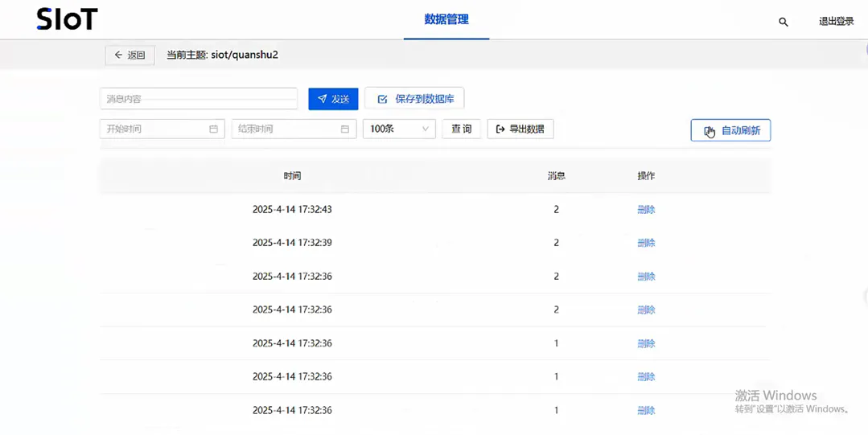Focus the 开始时间 start time field
This screenshot has height=435, width=868.
pyautogui.click(x=162, y=129)
